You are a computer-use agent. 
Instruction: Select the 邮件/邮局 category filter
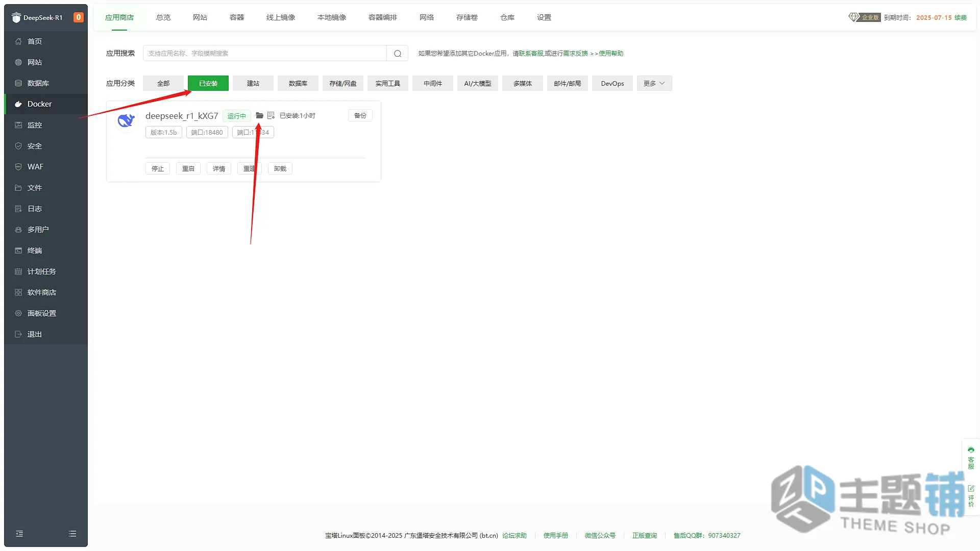click(568, 84)
